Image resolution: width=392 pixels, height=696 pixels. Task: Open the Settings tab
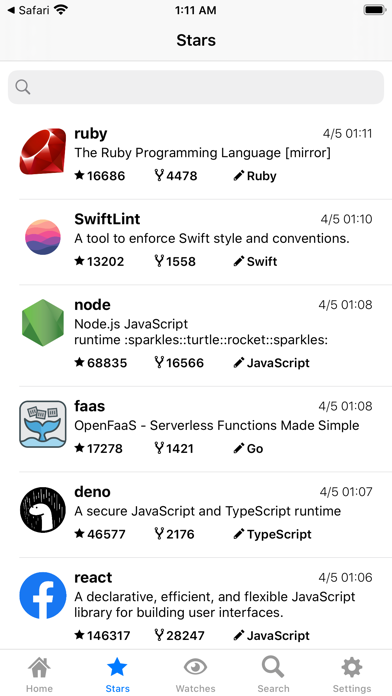352,674
